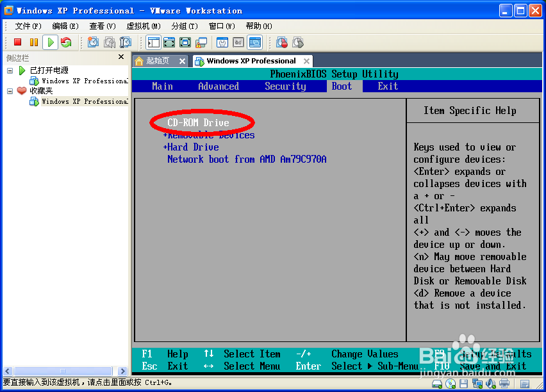The image size is (546, 392).
Task: Open the 文件(F) menu
Action: coord(28,26)
